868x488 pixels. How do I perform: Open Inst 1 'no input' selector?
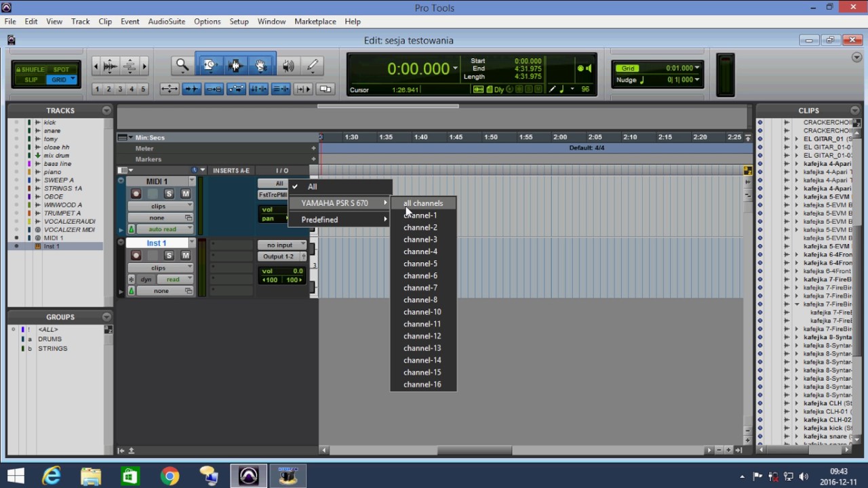coord(282,245)
